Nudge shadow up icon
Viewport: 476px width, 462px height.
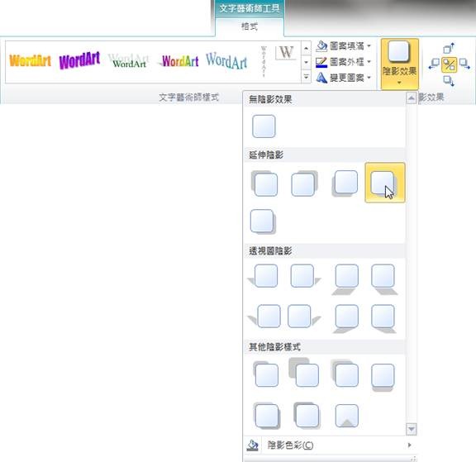pyautogui.click(x=449, y=48)
